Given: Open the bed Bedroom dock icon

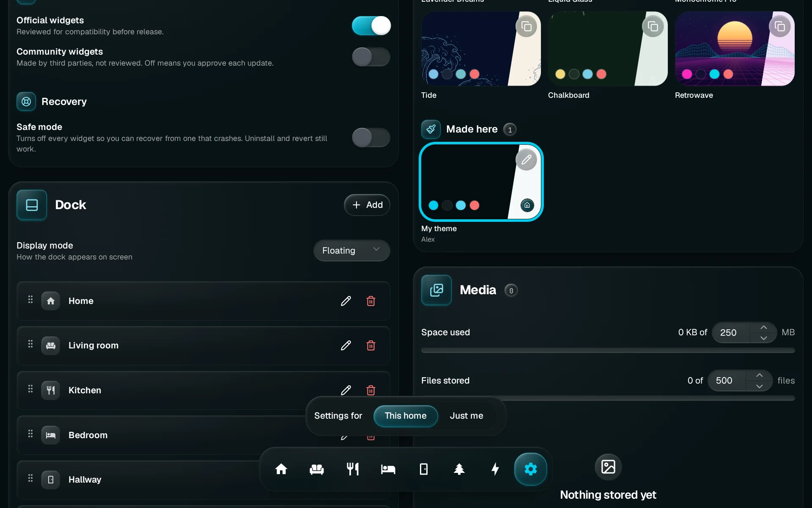Looking at the screenshot, I should [x=388, y=469].
